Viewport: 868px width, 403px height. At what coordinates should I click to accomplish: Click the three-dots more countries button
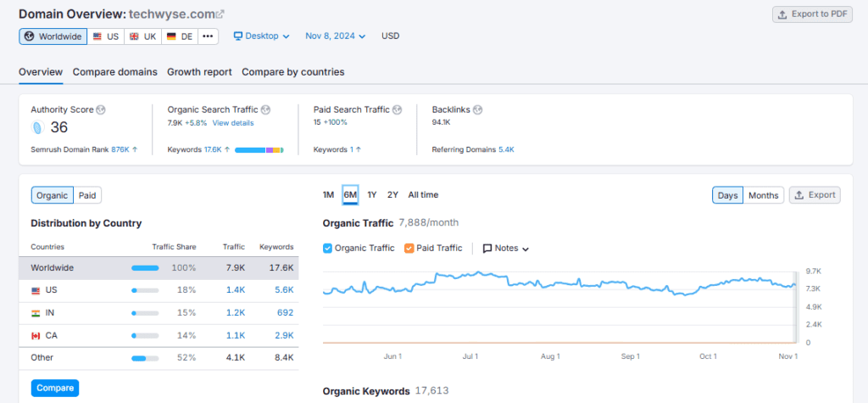(209, 36)
